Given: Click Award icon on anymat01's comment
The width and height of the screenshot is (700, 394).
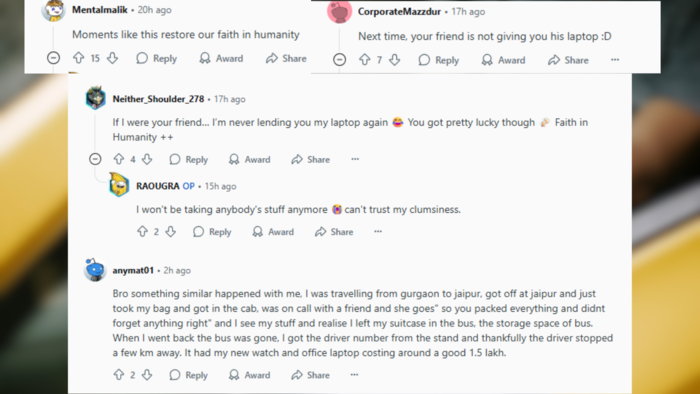Looking at the screenshot, I should [234, 375].
